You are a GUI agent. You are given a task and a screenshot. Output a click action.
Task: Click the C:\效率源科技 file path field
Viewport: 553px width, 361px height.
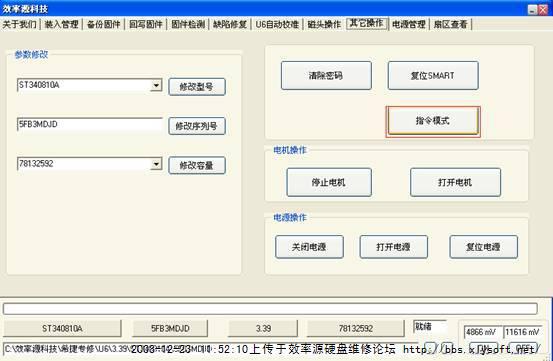212,349
